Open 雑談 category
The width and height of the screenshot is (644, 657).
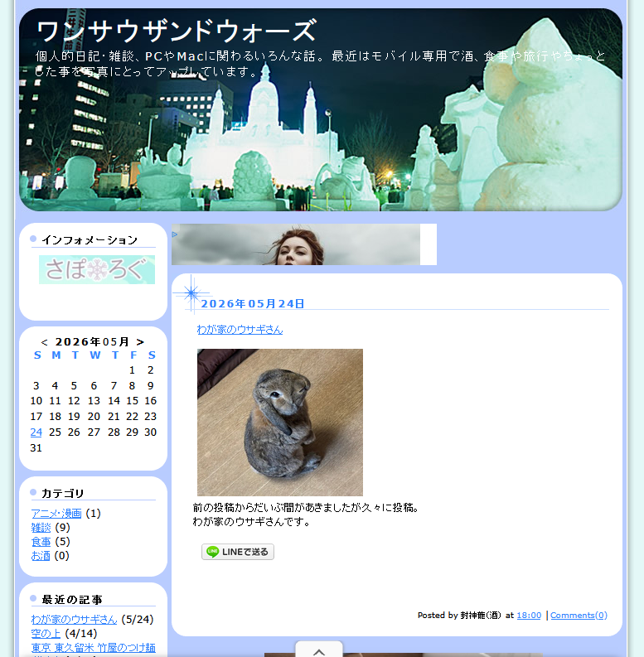click(x=41, y=528)
